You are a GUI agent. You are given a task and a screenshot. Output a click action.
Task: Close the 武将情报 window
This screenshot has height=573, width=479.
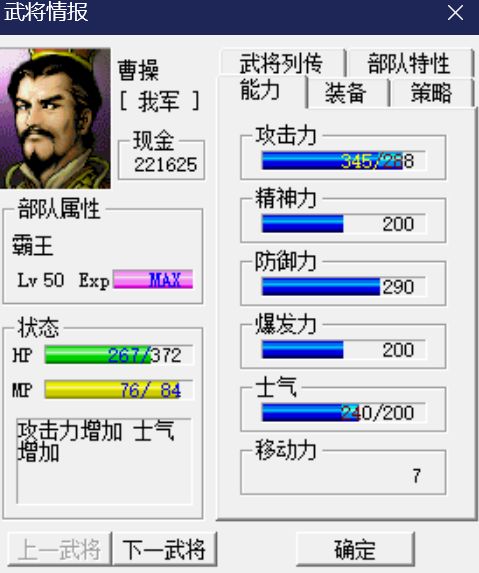455,13
